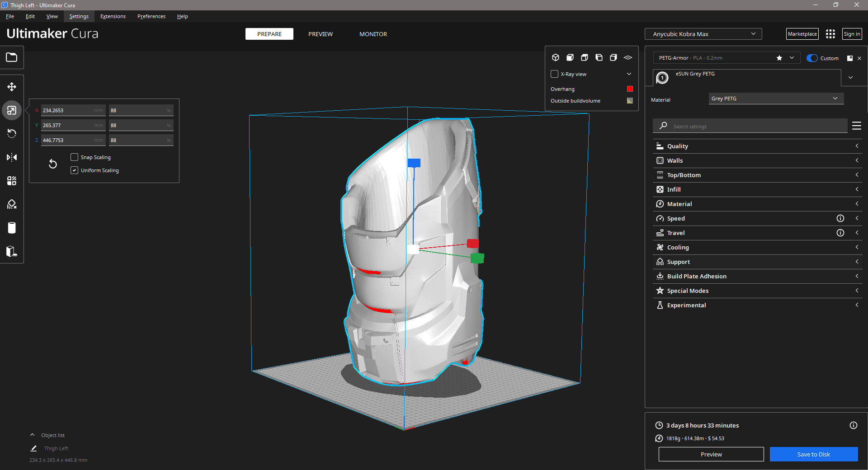Switch camera to top view
The height and width of the screenshot is (470, 868).
pos(585,57)
